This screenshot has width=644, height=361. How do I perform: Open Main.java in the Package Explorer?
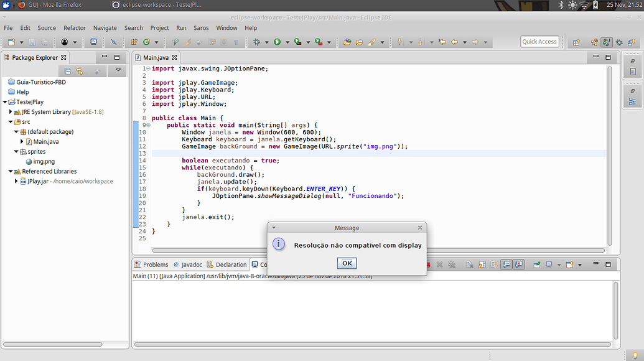46,142
